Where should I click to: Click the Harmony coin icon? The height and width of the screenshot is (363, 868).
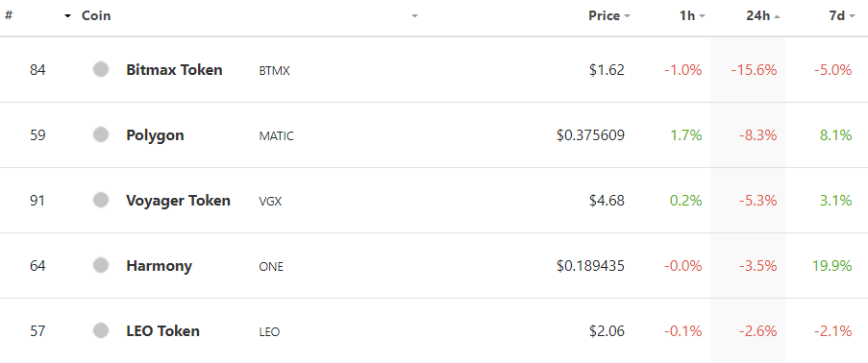pyautogui.click(x=101, y=266)
